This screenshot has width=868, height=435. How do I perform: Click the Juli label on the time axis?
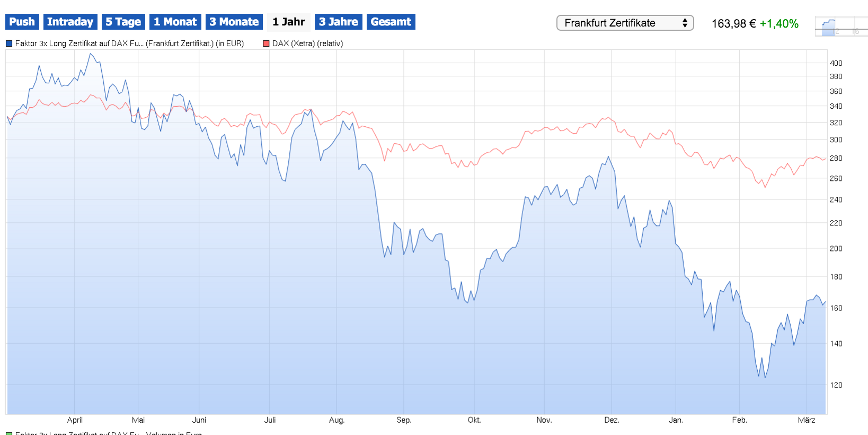[270, 420]
